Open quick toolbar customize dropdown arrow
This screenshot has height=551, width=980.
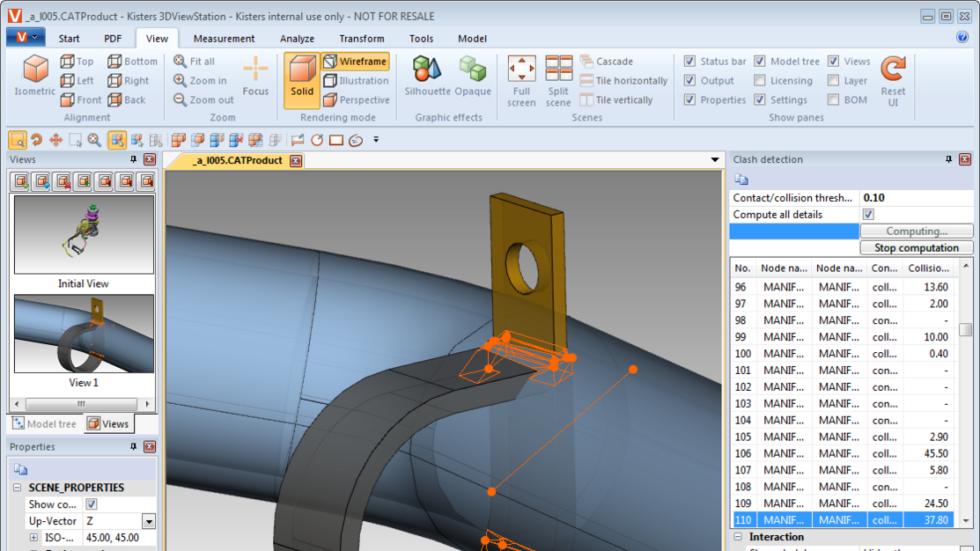tap(376, 140)
